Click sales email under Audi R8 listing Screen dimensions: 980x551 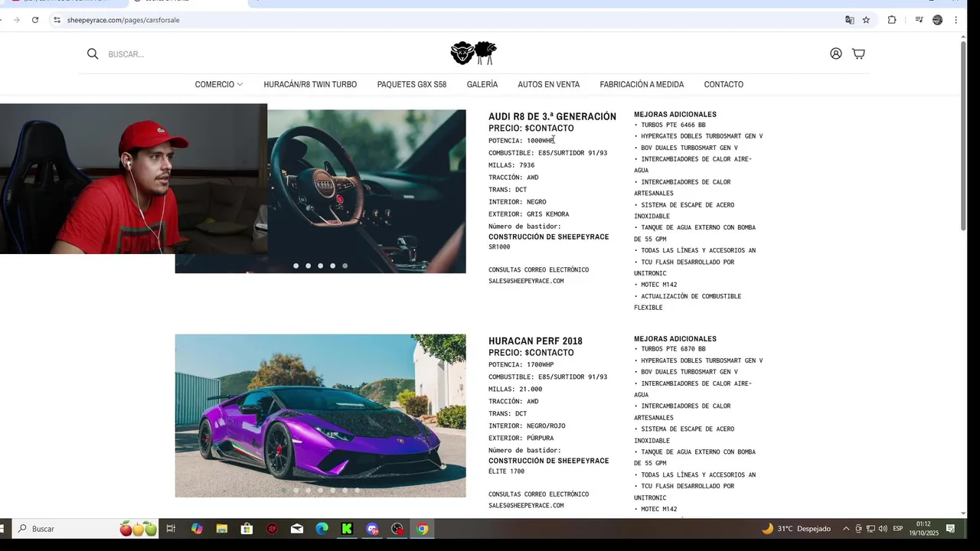[x=526, y=281]
